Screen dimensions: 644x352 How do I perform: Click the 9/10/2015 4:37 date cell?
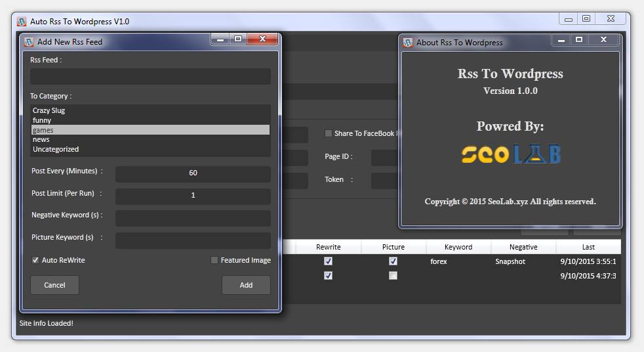point(588,276)
